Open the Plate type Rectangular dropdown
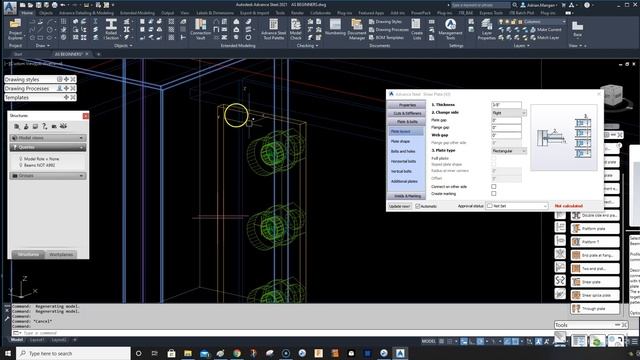 [x=509, y=151]
